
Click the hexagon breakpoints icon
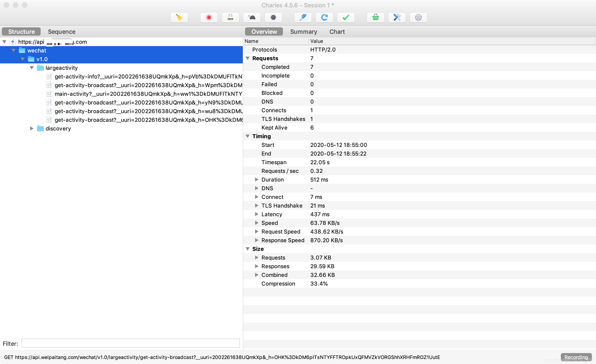[x=273, y=17]
